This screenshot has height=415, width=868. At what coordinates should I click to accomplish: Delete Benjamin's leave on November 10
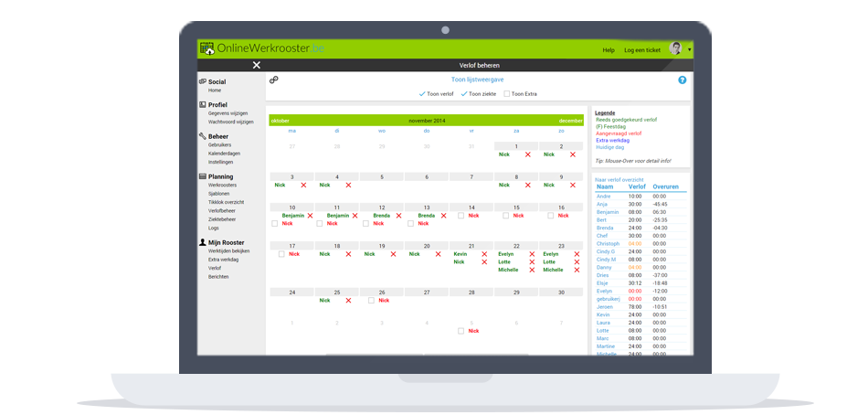pyautogui.click(x=310, y=216)
